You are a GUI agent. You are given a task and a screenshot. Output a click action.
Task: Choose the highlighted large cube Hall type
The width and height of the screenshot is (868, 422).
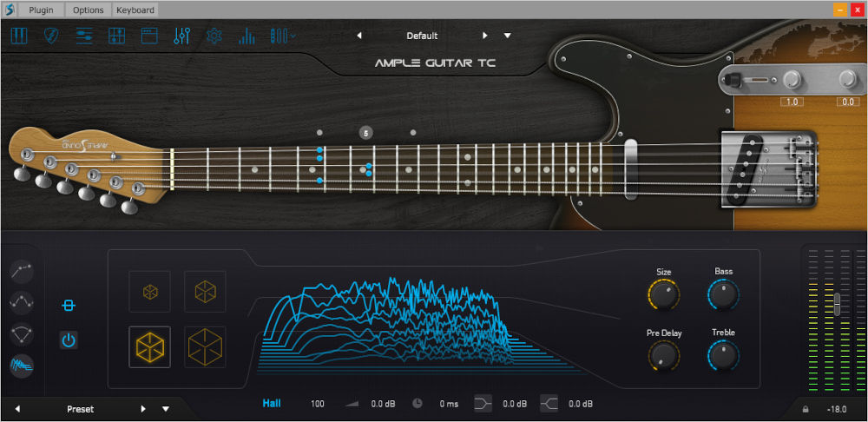[150, 347]
